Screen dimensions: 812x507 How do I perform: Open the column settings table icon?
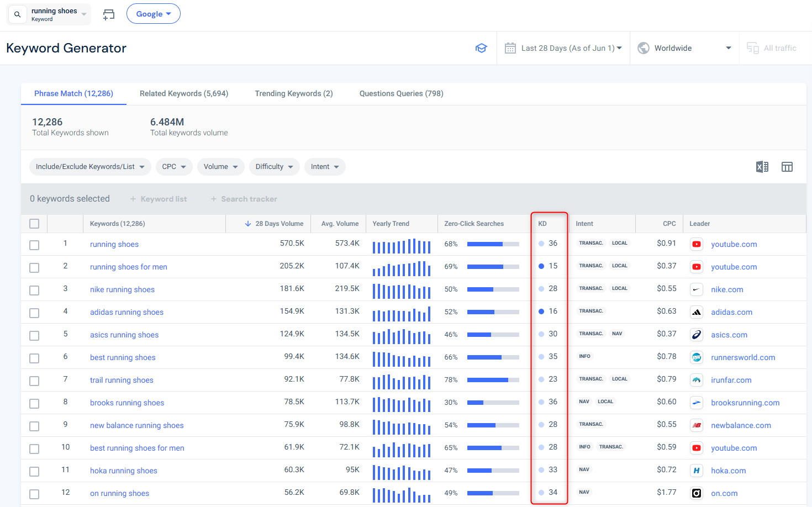tap(787, 167)
